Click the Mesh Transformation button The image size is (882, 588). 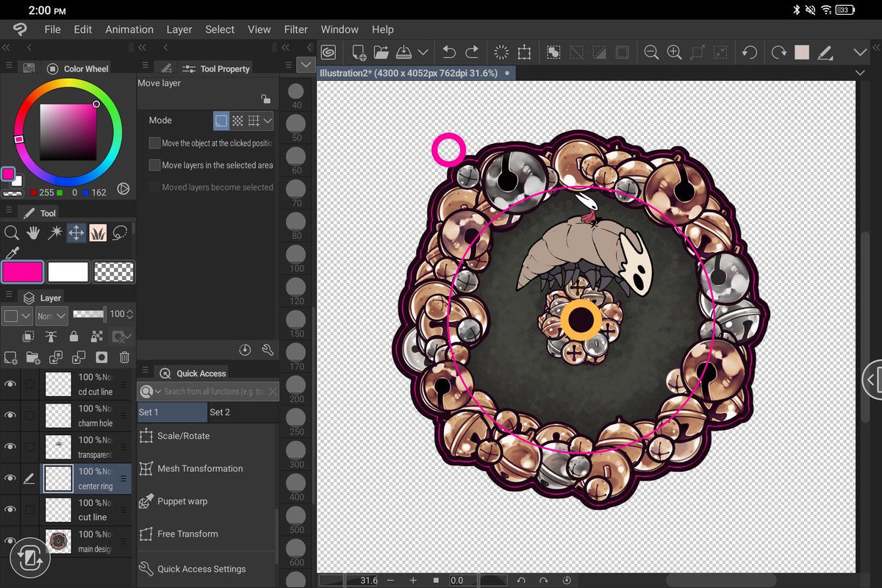point(199,468)
